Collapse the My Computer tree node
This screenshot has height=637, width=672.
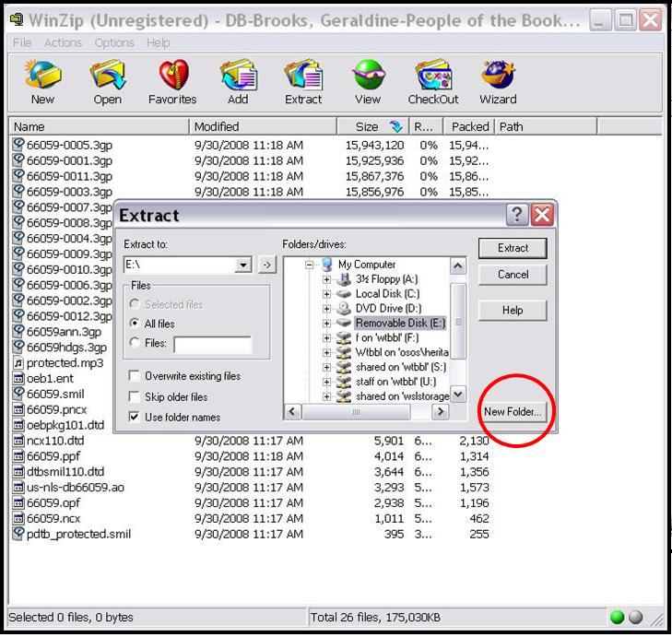tap(310, 265)
